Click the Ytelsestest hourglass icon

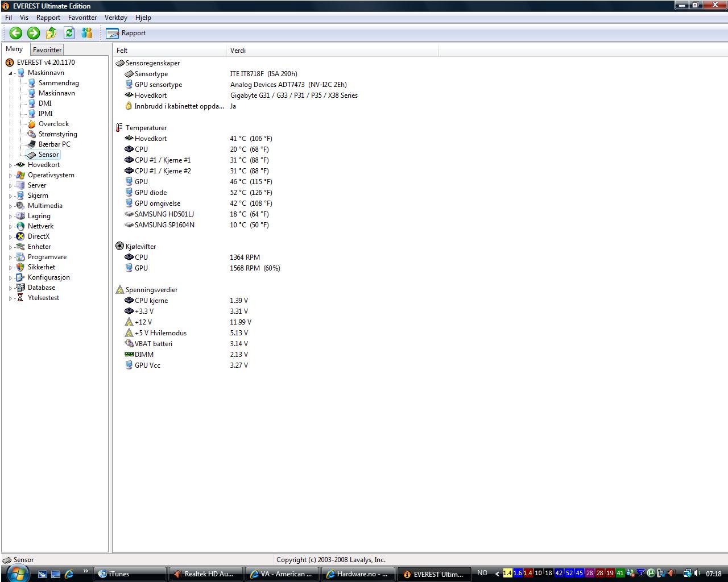click(20, 298)
